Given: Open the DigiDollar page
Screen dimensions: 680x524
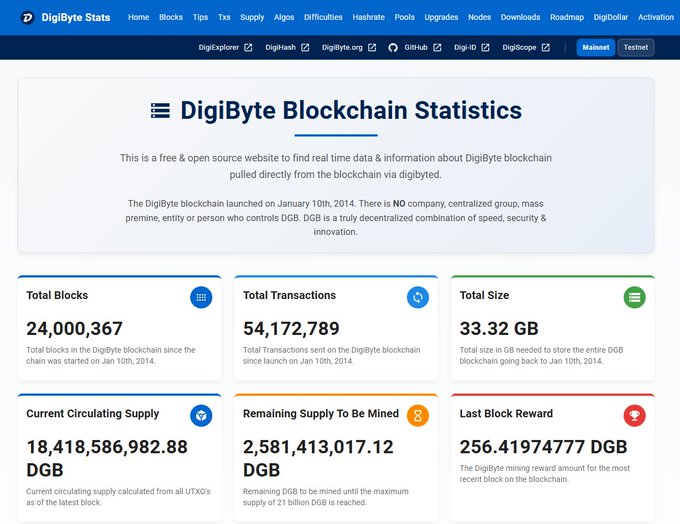Looking at the screenshot, I should click(611, 17).
